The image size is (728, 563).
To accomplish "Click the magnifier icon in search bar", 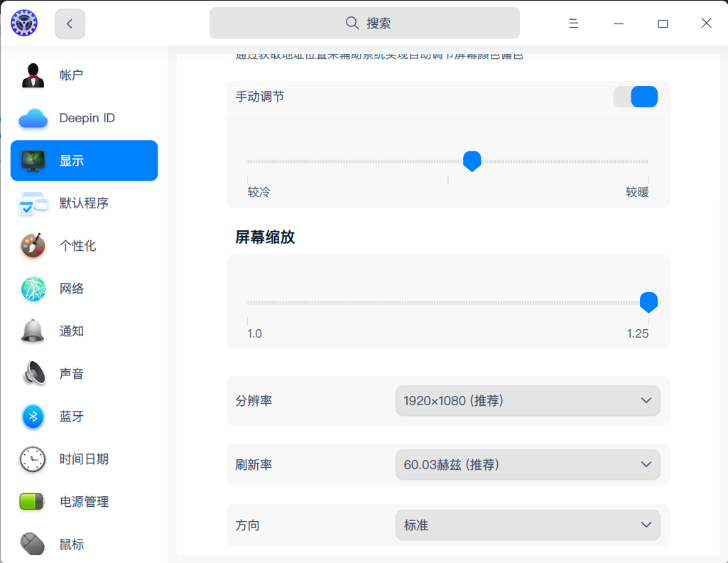I will [352, 23].
